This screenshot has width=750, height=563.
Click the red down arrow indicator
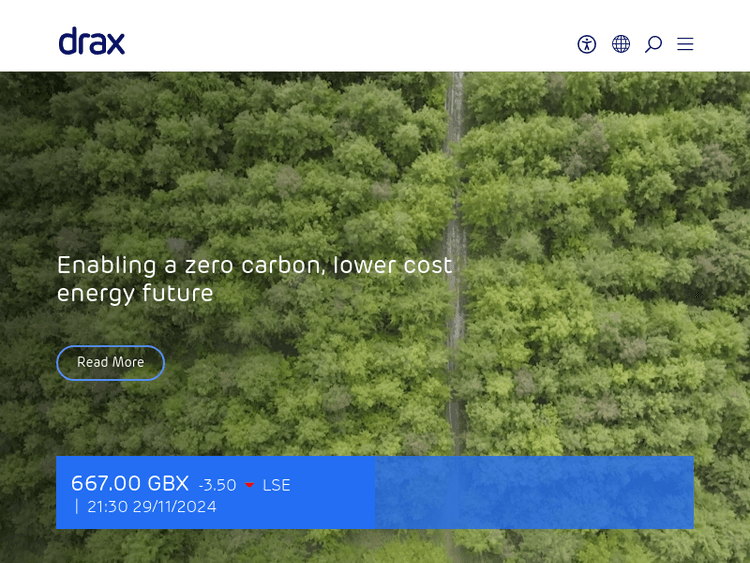[250, 486]
